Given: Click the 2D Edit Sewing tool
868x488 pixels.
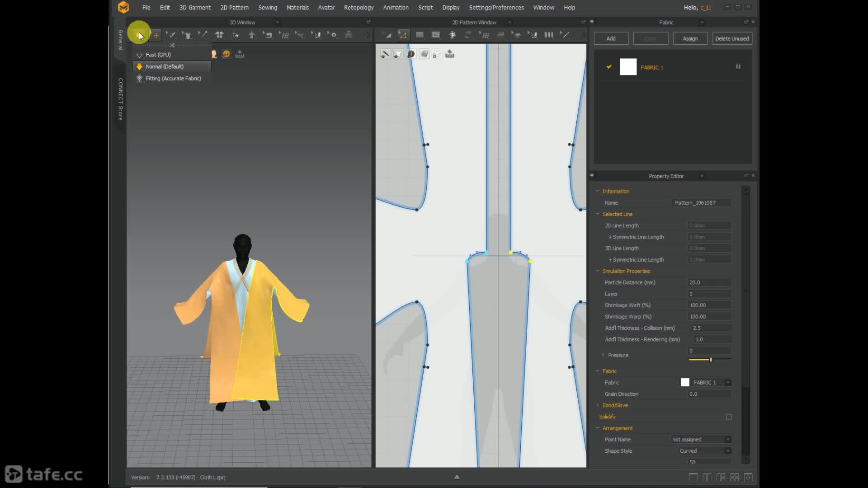Looking at the screenshot, I should point(468,35).
